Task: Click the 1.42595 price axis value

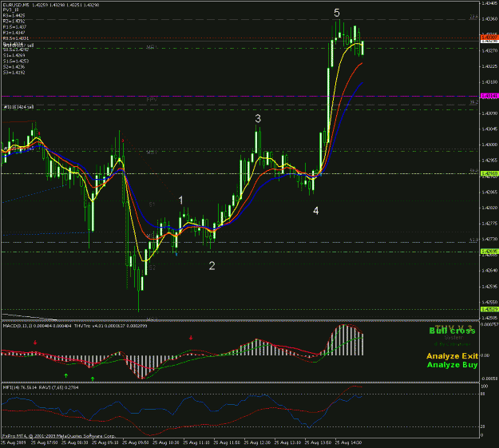Action: coord(489,287)
